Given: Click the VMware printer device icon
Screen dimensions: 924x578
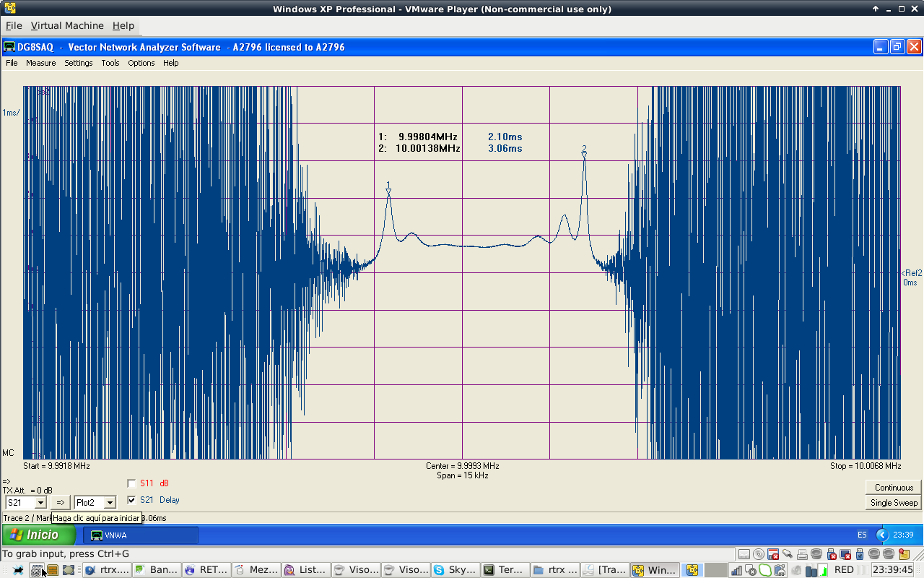Looking at the screenshot, I should (802, 554).
